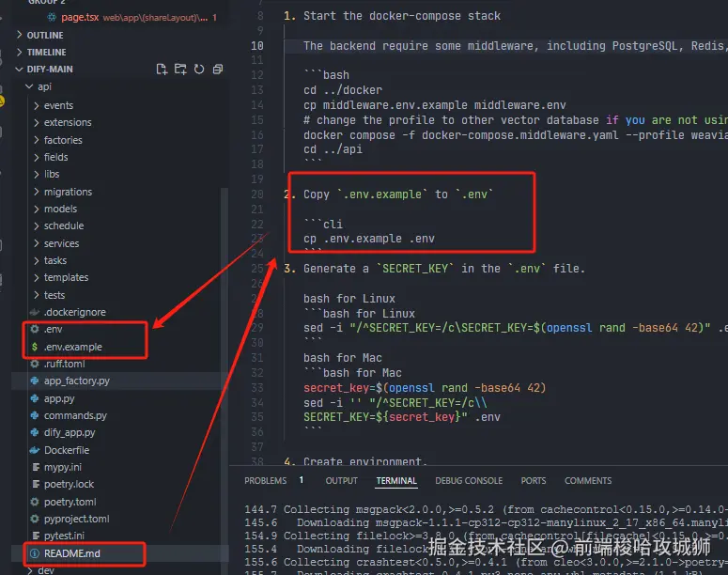The image size is (728, 575).
Task: Click the 'bash for Mac' line 31 text
Action: (342, 358)
